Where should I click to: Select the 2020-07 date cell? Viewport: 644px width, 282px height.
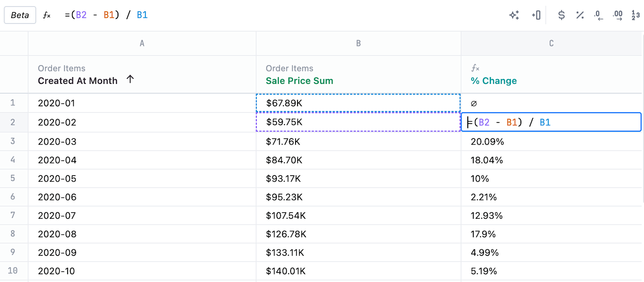(x=57, y=216)
